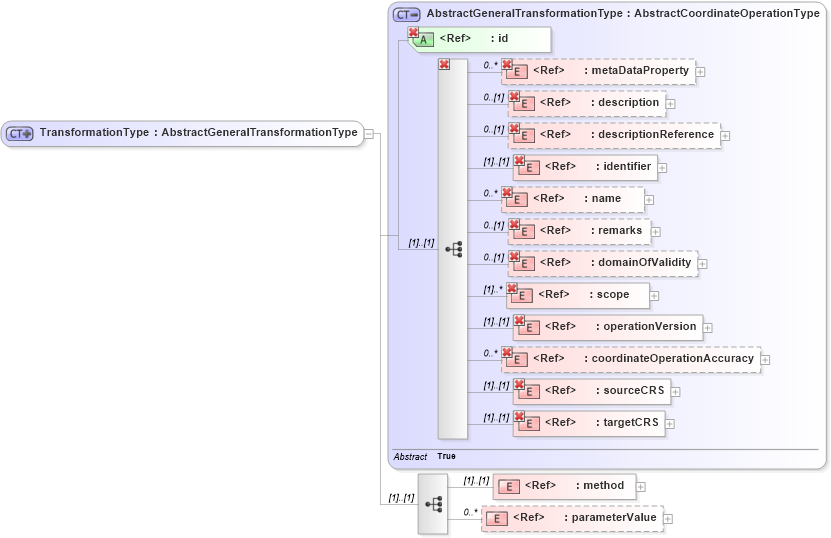Click the sequence compositor icon in abstract type

pyautogui.click(x=454, y=249)
